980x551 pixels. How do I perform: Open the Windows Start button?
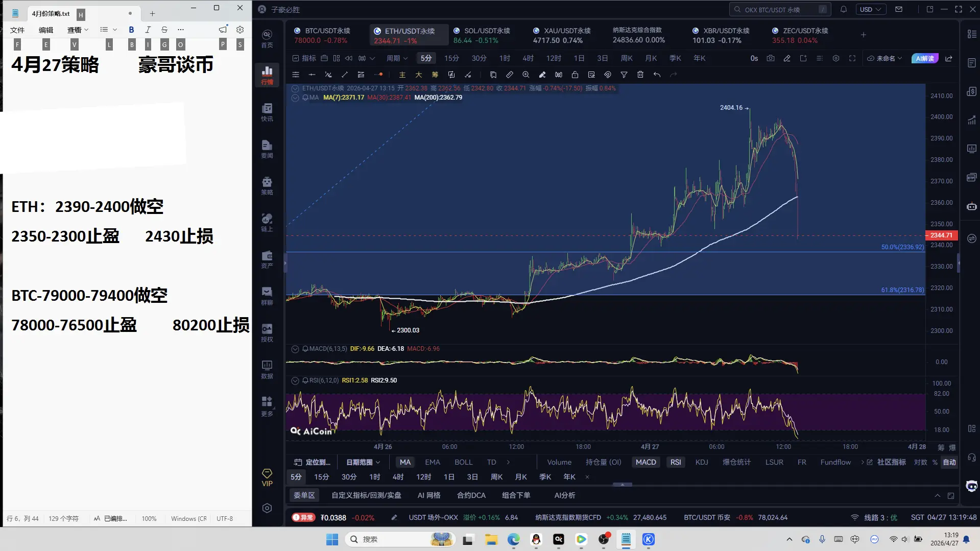coord(332,539)
